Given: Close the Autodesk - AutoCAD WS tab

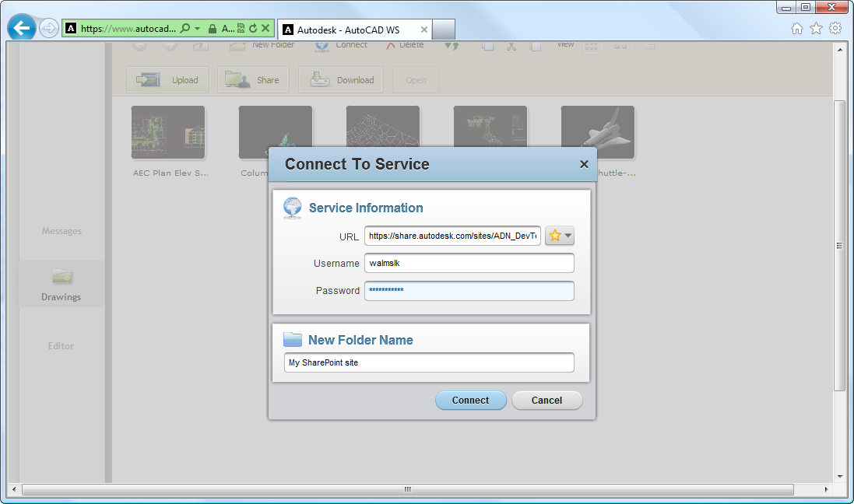Looking at the screenshot, I should (424, 30).
